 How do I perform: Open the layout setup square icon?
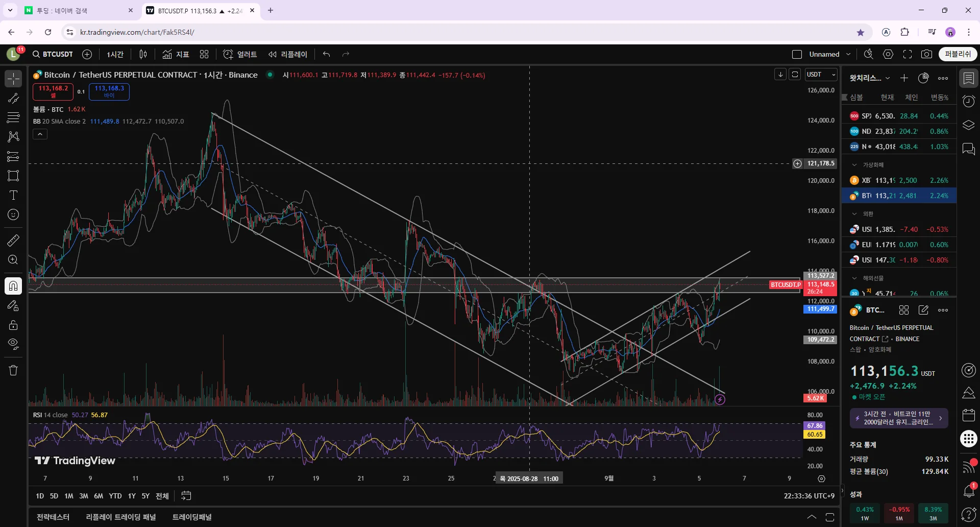click(x=797, y=54)
